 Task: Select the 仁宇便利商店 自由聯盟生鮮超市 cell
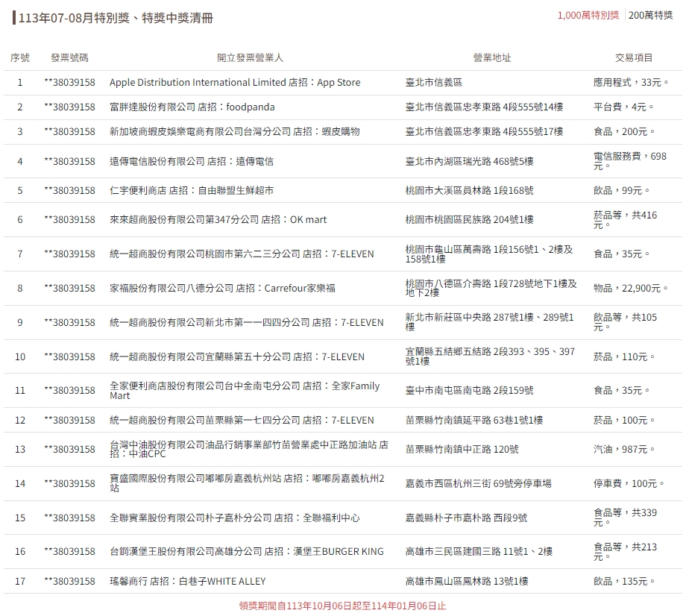(192, 191)
